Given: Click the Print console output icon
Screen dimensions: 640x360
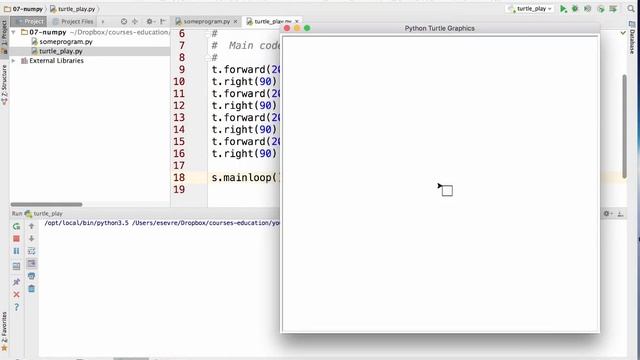Looking at the screenshot, I should coord(31,276).
